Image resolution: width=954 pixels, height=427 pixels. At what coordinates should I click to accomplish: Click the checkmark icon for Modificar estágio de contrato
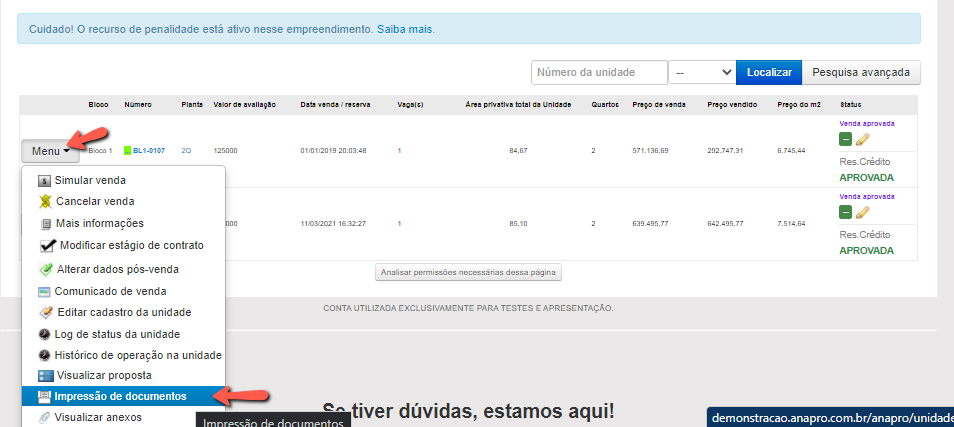46,245
